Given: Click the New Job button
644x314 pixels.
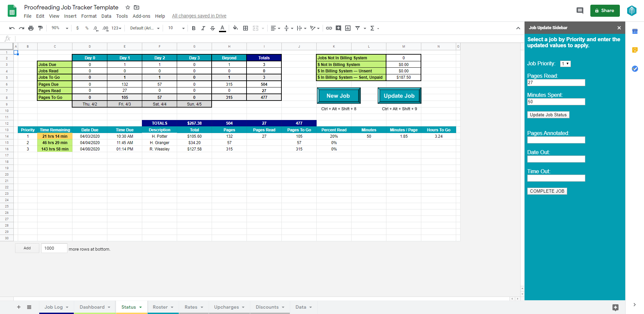Looking at the screenshot, I should (338, 96).
